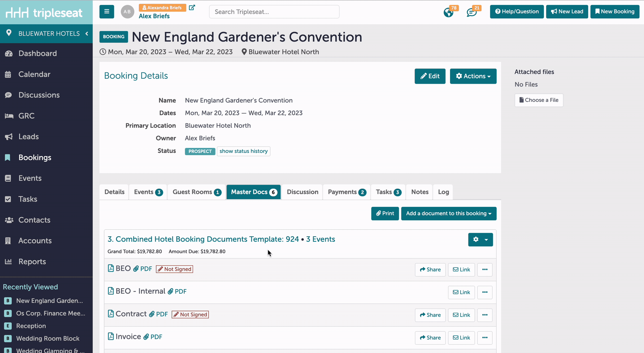
Task: Open the AB user avatar
Action: tap(127, 12)
